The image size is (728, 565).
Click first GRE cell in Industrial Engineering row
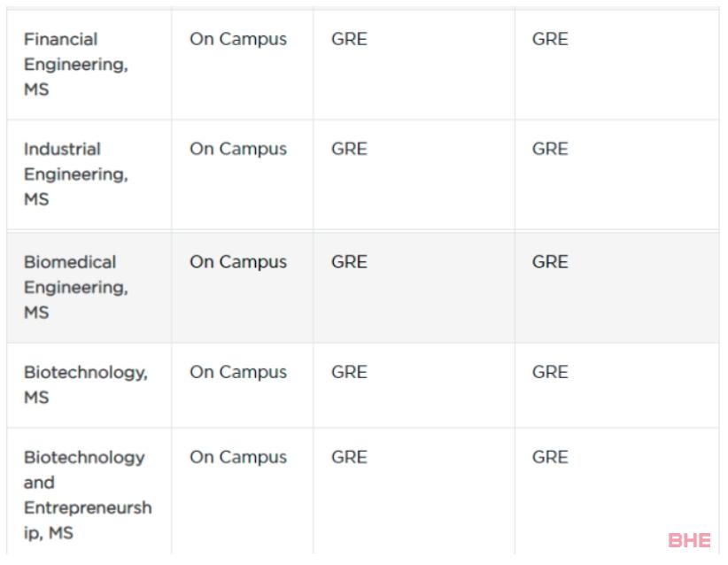pyautogui.click(x=349, y=149)
